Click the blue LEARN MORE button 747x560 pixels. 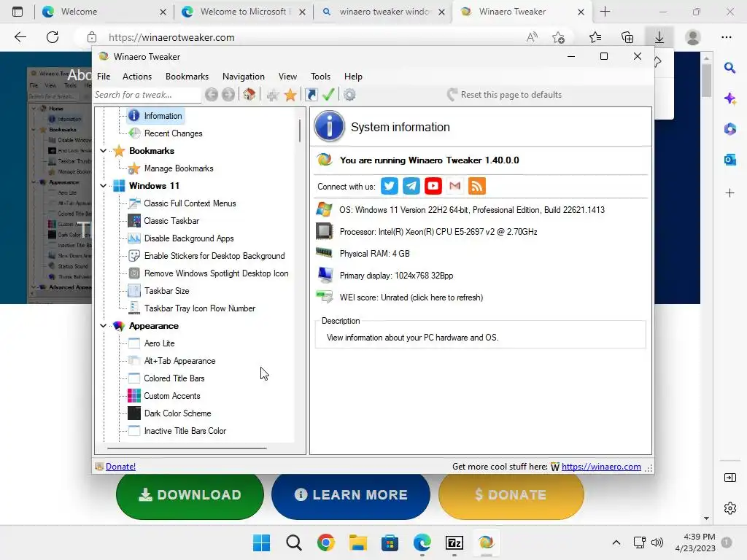351,495
